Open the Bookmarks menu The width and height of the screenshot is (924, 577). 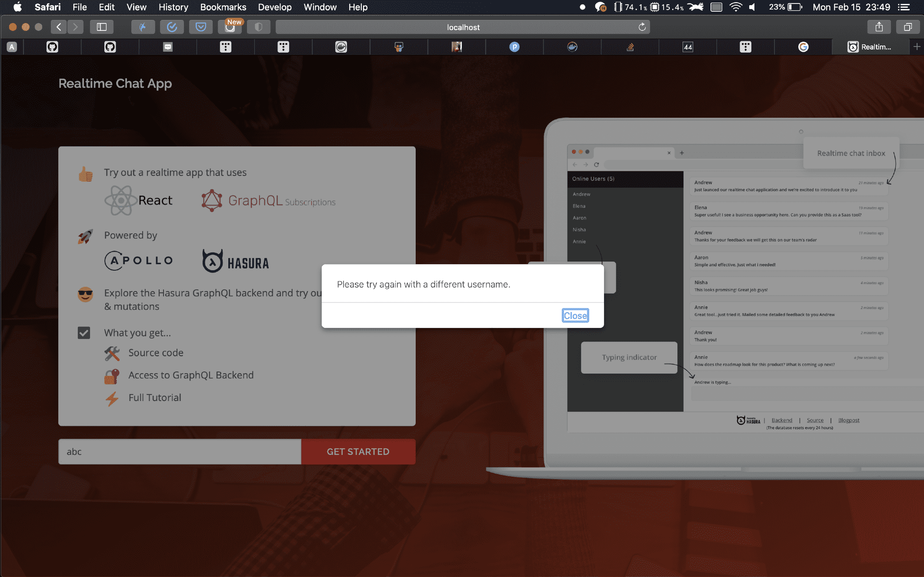click(x=223, y=7)
